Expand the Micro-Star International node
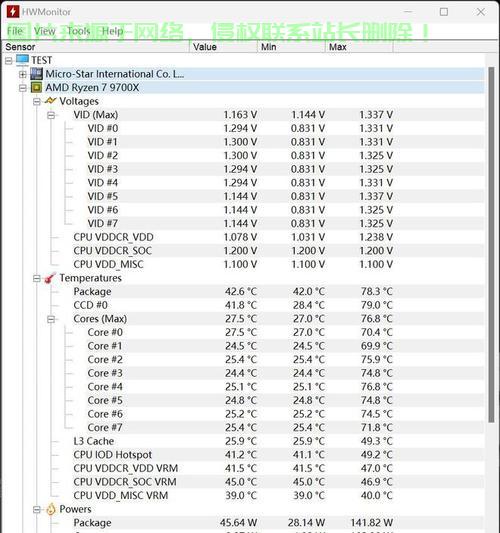This screenshot has width=500, height=533. coord(23,74)
